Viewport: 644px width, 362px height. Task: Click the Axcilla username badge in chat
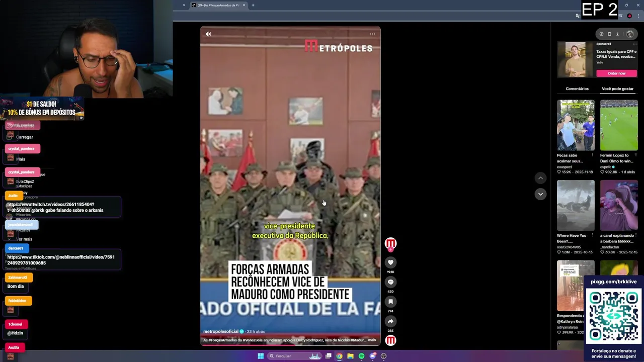(14, 347)
